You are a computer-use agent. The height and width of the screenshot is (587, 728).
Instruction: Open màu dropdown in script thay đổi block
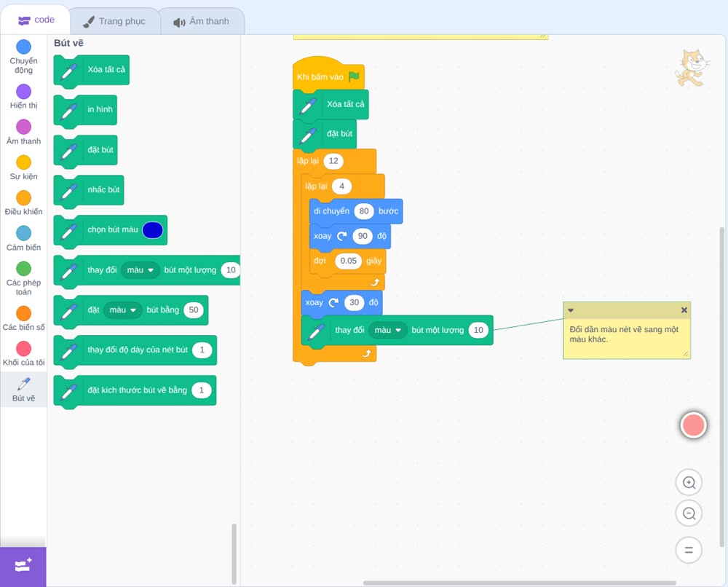388,330
